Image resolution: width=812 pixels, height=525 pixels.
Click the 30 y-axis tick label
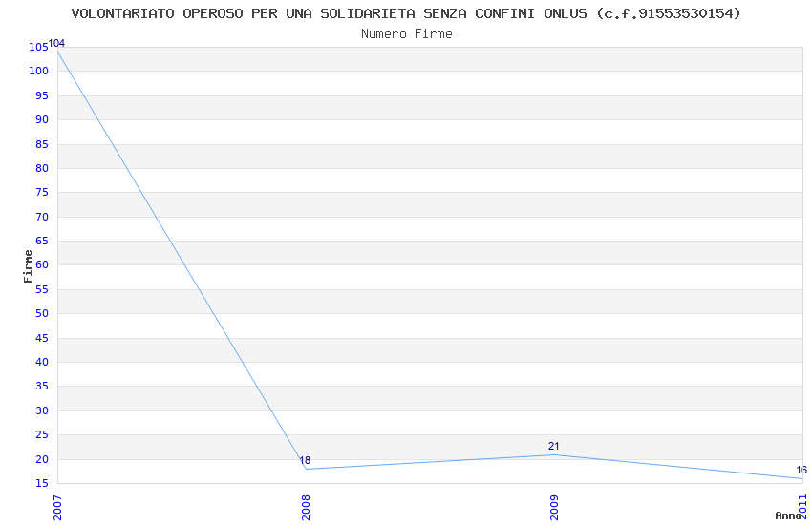[x=42, y=410]
